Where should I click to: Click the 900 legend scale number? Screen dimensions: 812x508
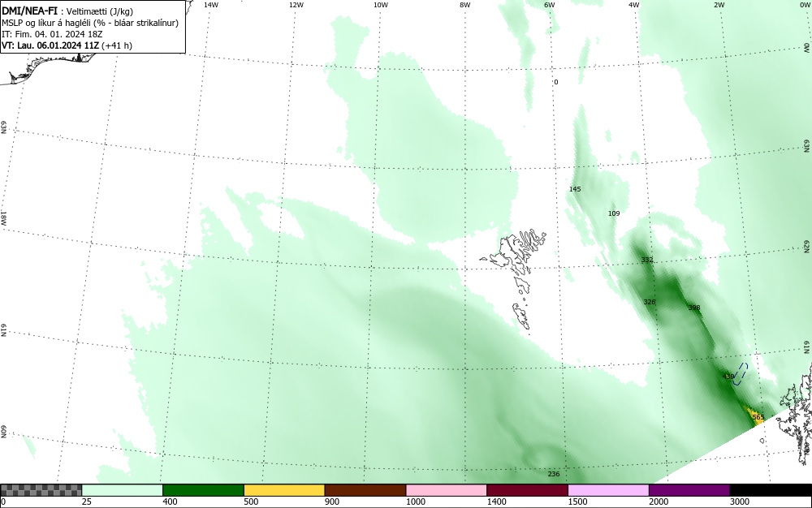coord(332,502)
